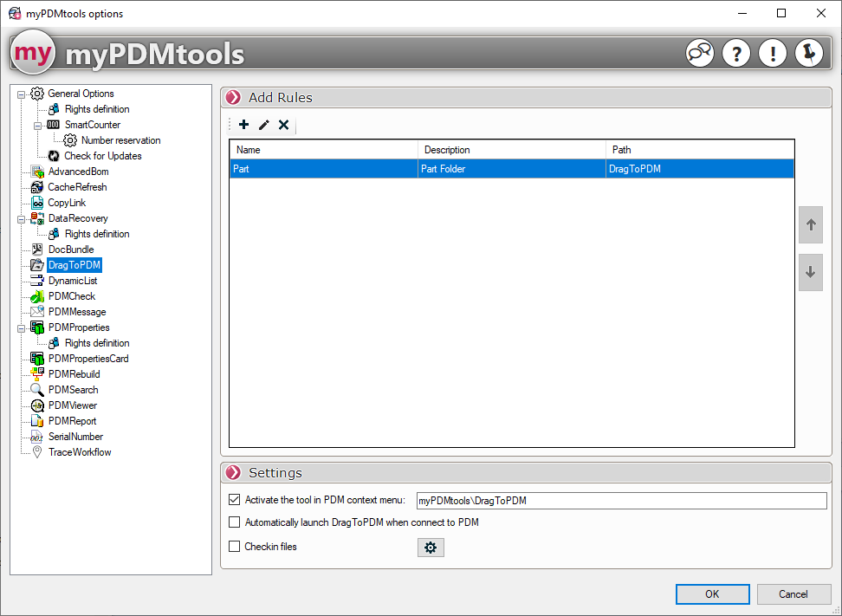Click the edit rule pencil icon
The width and height of the screenshot is (842, 616).
264,125
